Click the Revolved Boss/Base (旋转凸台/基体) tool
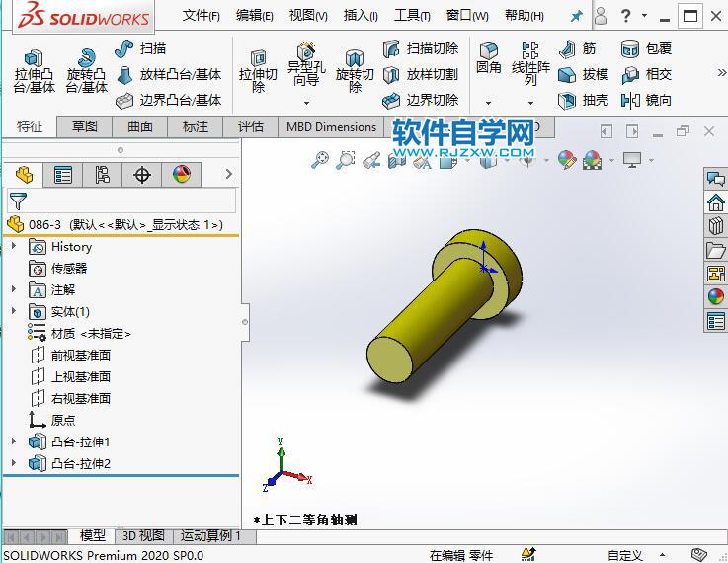 (86, 71)
